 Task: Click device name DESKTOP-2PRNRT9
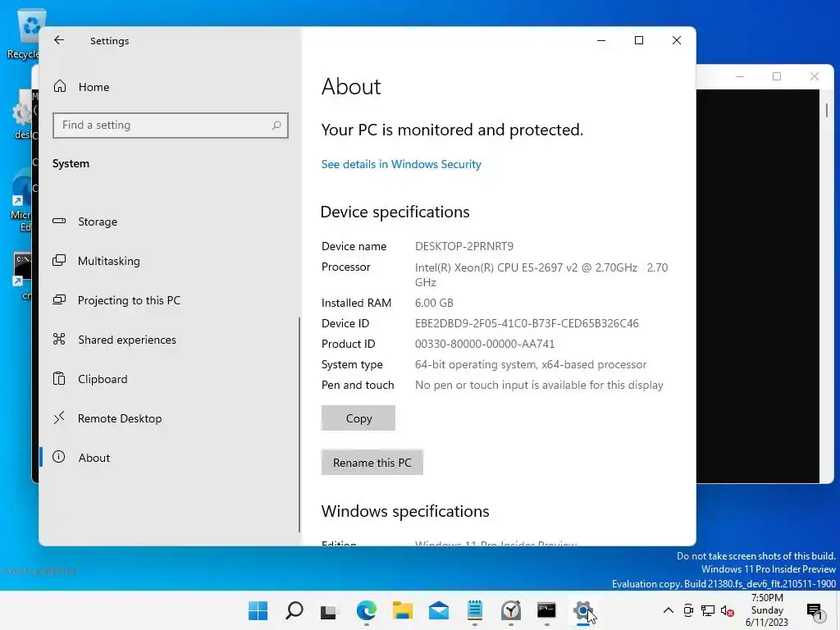tap(464, 246)
